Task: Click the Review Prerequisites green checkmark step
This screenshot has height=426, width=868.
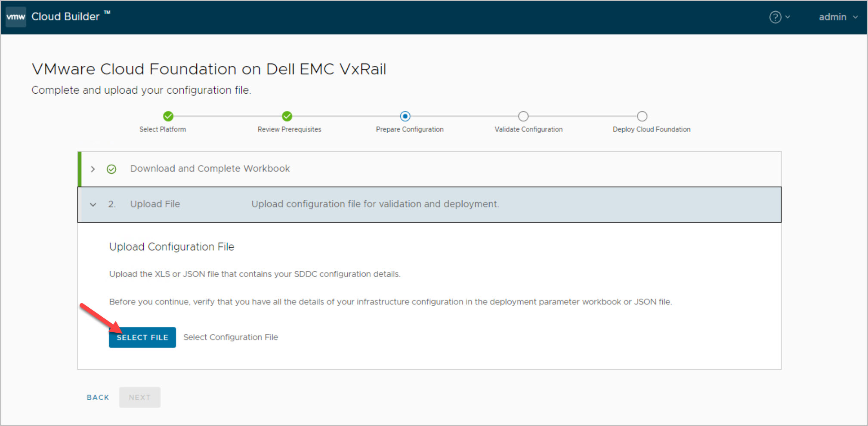Action: click(287, 116)
